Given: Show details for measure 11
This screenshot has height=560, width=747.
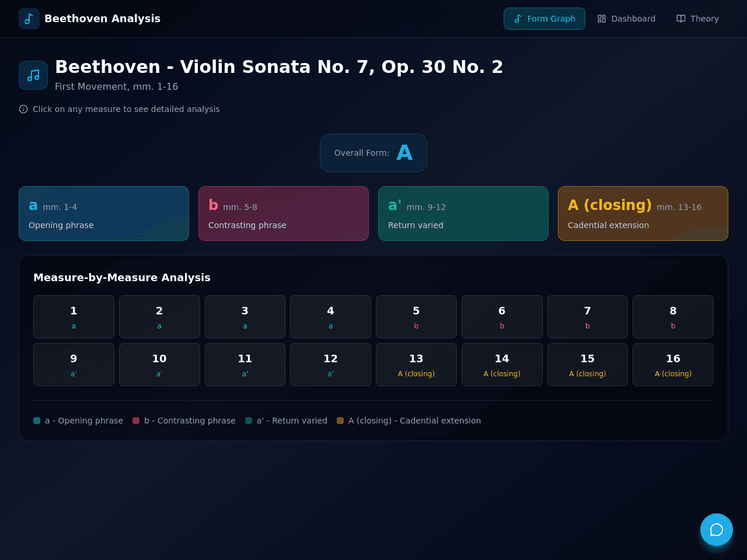Looking at the screenshot, I should point(245,365).
